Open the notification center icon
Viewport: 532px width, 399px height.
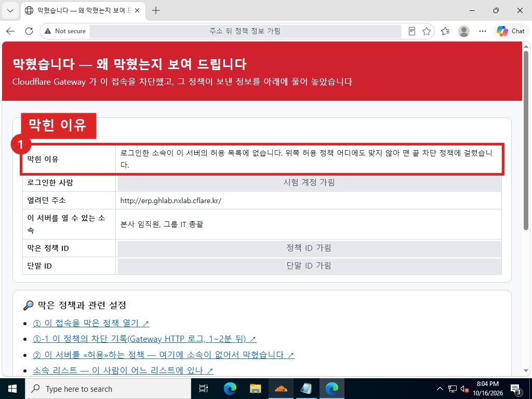point(516,389)
